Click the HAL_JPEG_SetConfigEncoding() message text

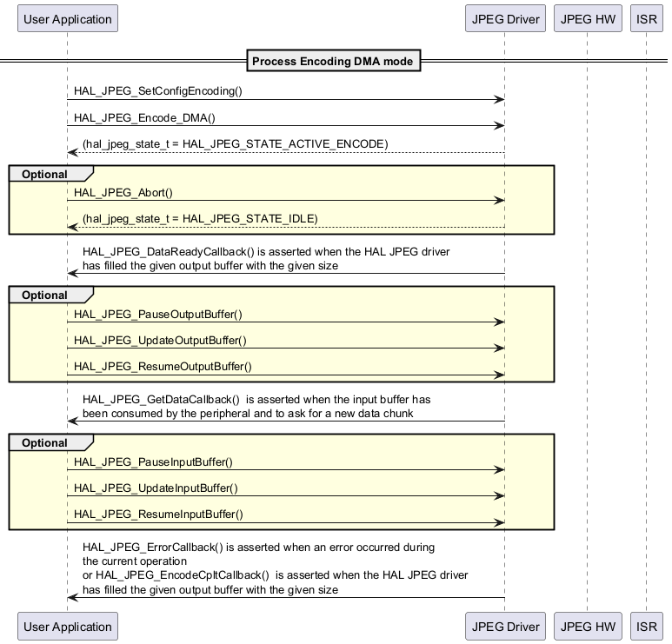(158, 91)
